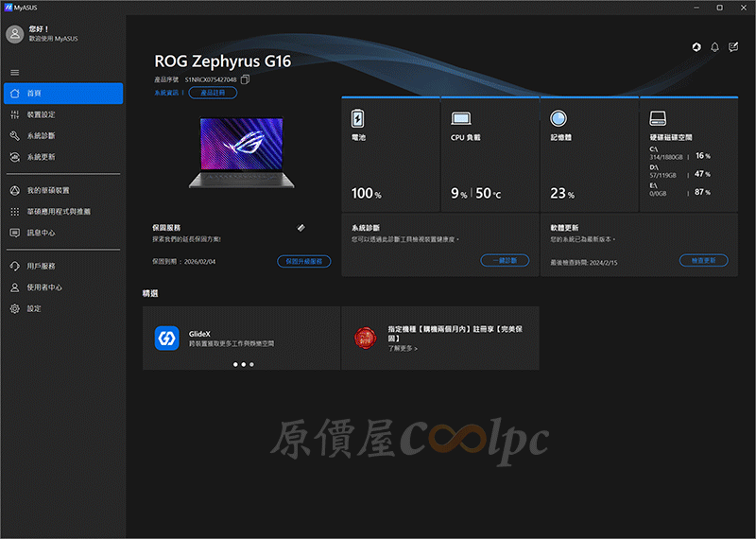
Task: Click the 產品註冊 register button
Action: coord(213,93)
